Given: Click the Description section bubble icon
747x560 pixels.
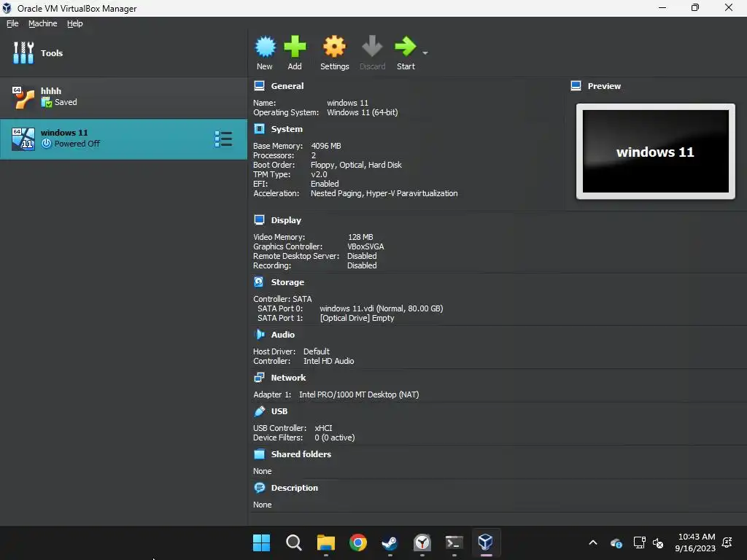Looking at the screenshot, I should [259, 488].
